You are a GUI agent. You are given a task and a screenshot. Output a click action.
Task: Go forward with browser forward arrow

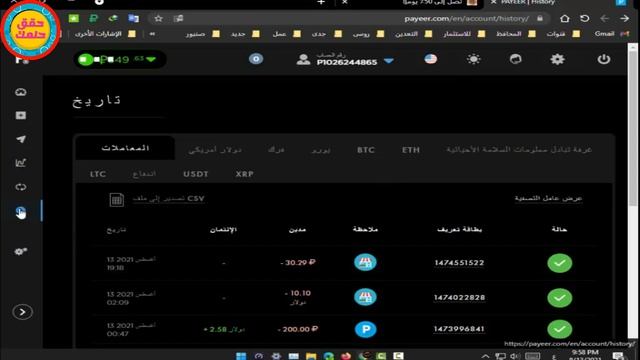point(624,18)
